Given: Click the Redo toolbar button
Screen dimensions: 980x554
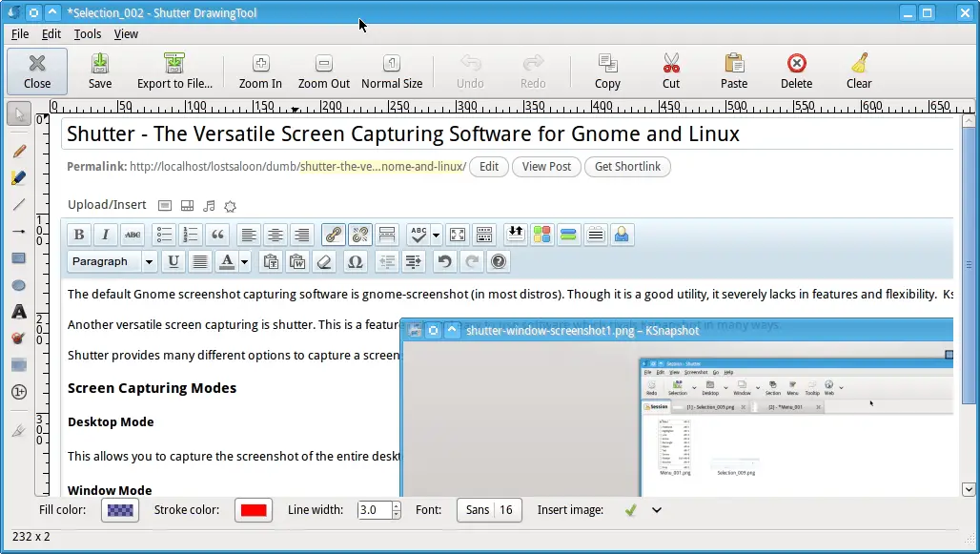Looking at the screenshot, I should tap(533, 72).
